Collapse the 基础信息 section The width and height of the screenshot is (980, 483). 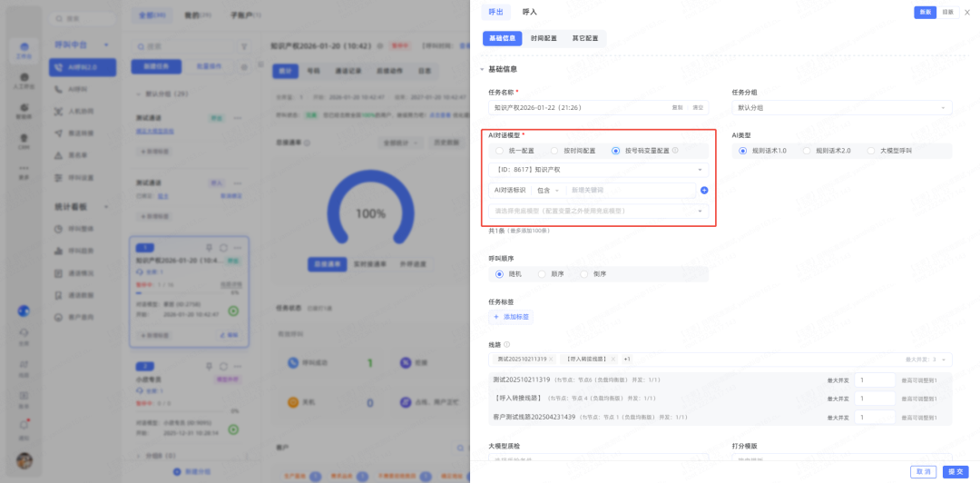tap(484, 69)
